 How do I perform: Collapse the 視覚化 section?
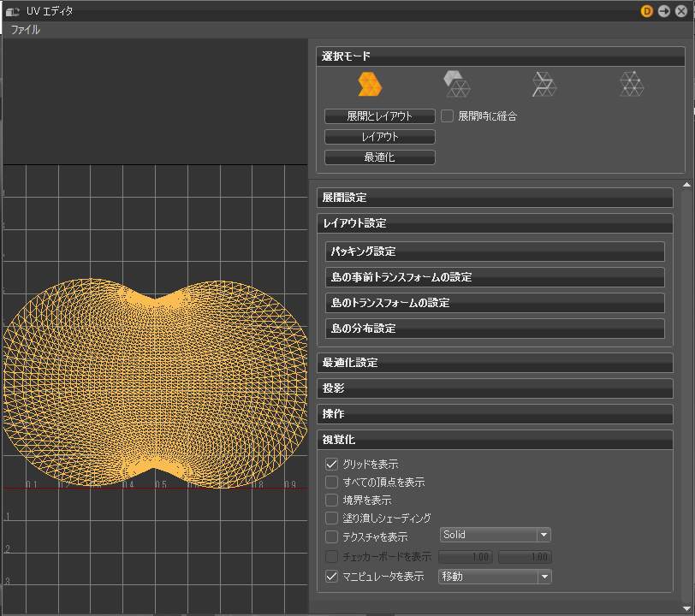[495, 440]
